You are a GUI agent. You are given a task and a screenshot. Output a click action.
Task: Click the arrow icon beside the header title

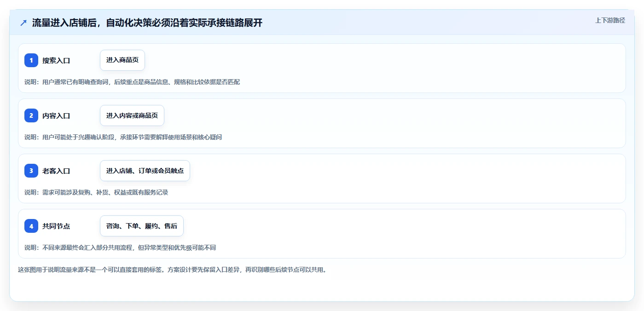pos(23,23)
